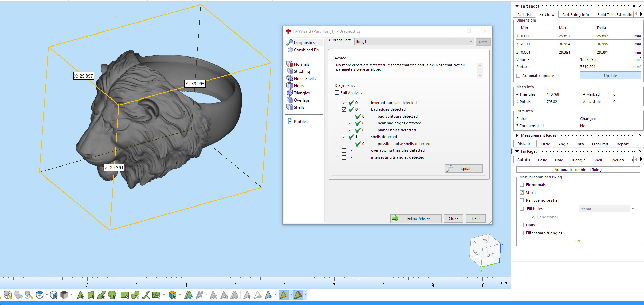Uncheck near bad edges detected checkbox
The height and width of the screenshot is (305, 644).
point(351,123)
